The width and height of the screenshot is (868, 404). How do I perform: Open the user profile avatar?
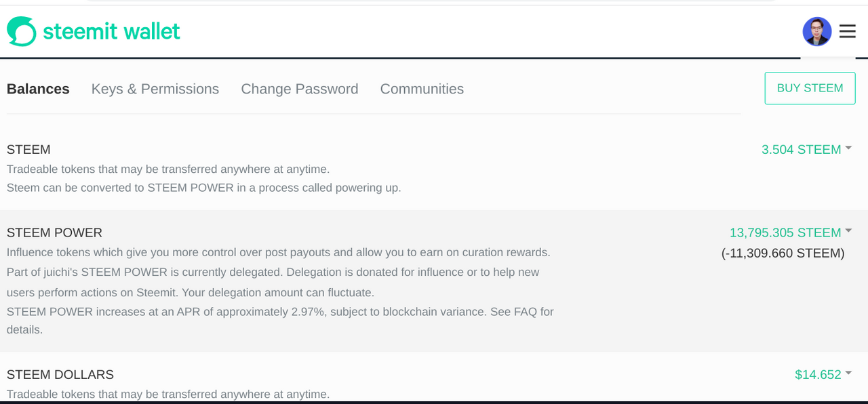tap(817, 31)
